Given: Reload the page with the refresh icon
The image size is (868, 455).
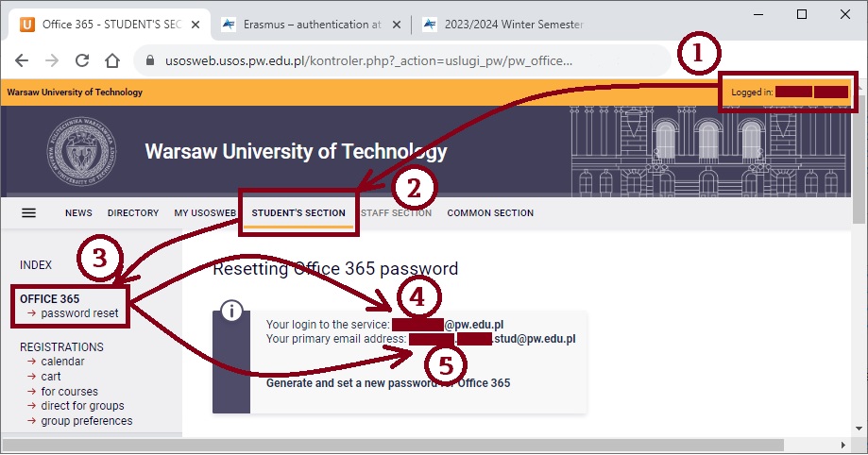Looking at the screenshot, I should [x=82, y=60].
